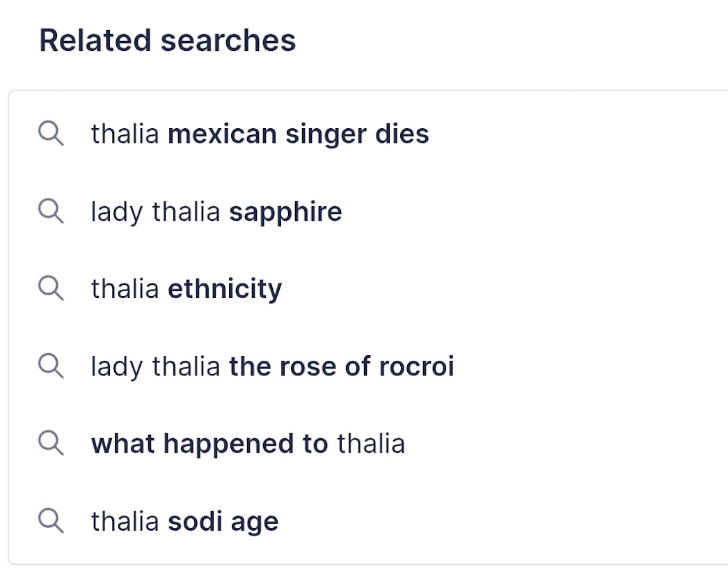Click the bold word 'ethnicity'

tap(225, 289)
